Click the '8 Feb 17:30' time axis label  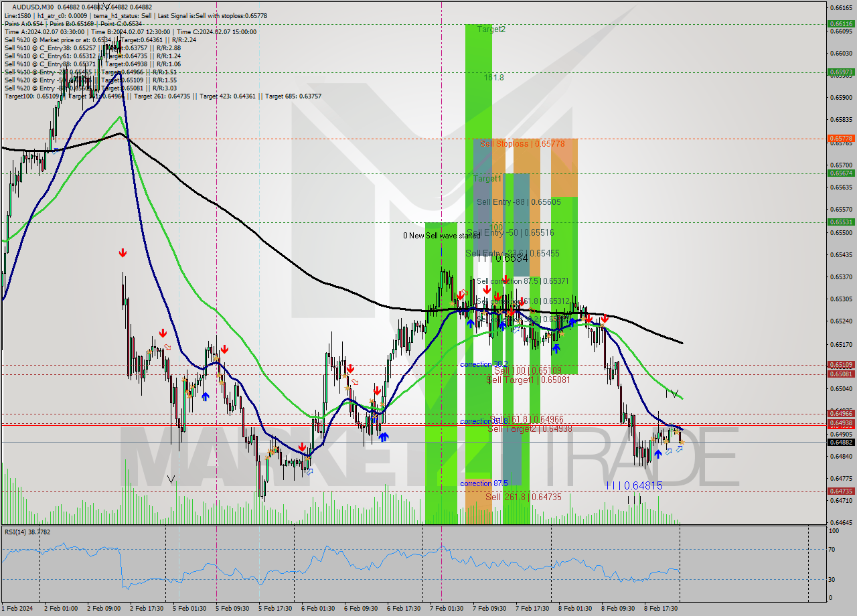tap(661, 609)
